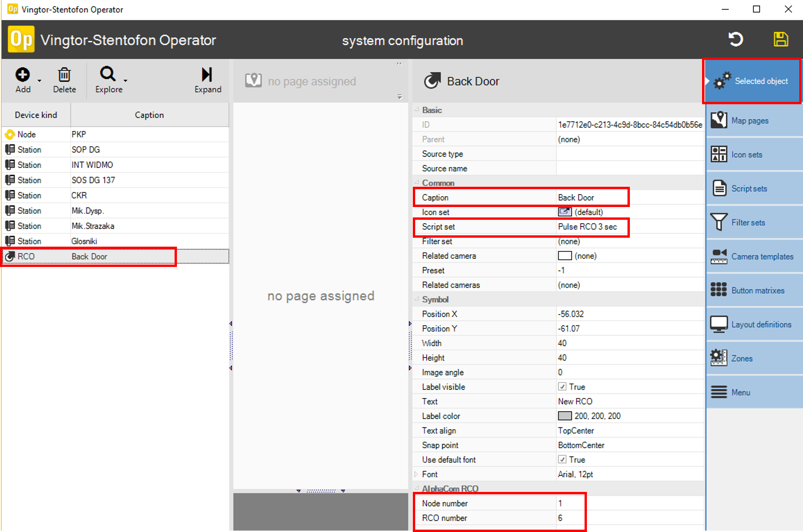Click the undo/revert arrow icon
The height and width of the screenshot is (532, 803).
point(735,39)
